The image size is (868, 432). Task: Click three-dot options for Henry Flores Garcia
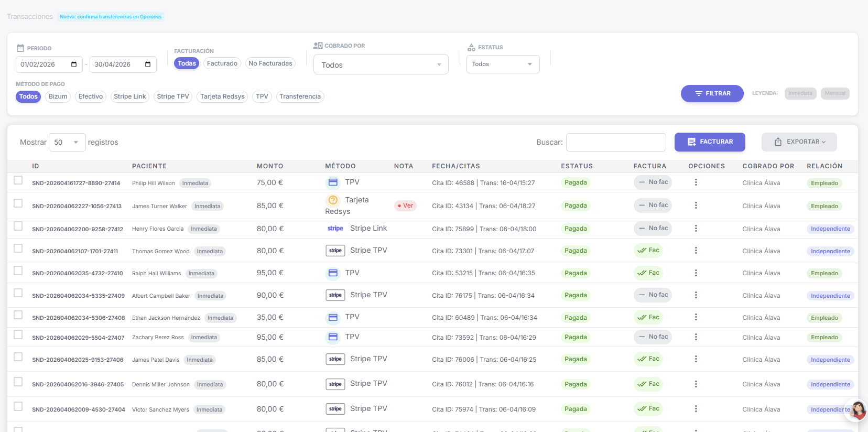696,229
